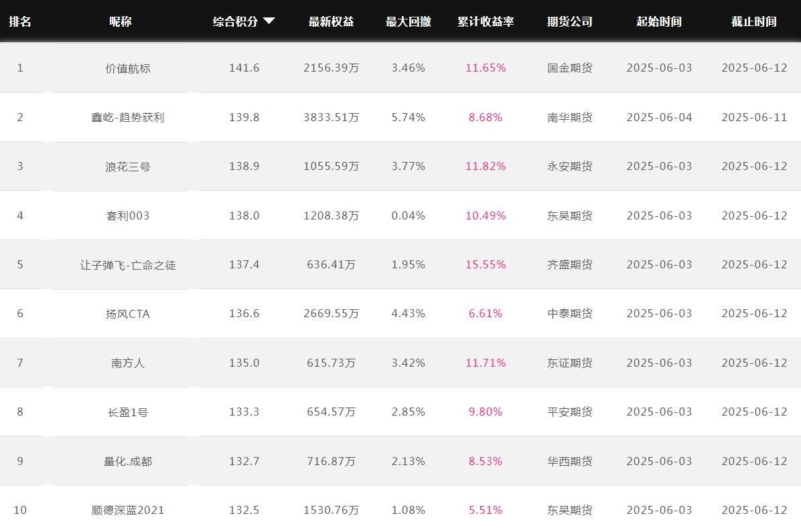Open the 让子弹飞-亡命之徒 trader profile
This screenshot has height=532, width=801.
pyautogui.click(x=128, y=265)
